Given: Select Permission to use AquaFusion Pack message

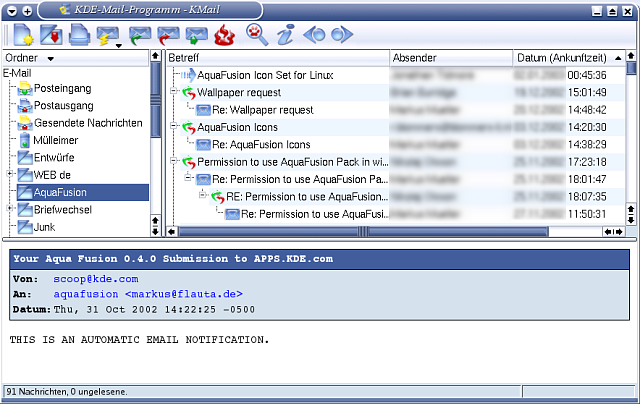Looking at the screenshot, I should pos(292,162).
